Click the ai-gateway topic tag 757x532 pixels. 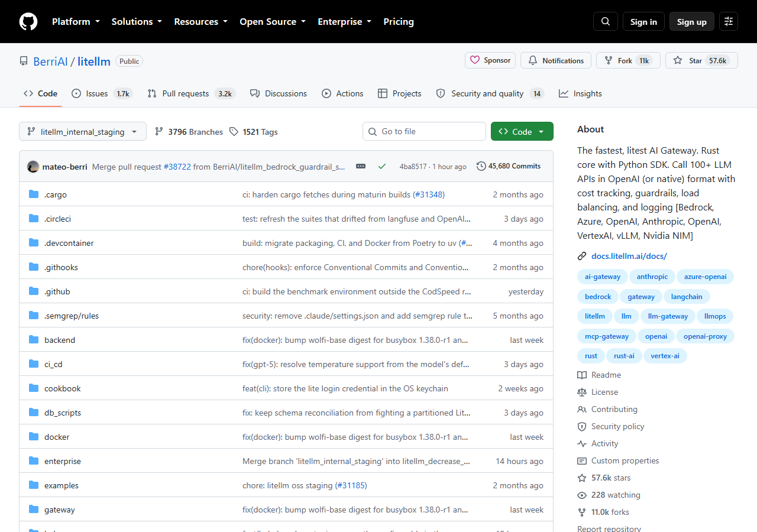pyautogui.click(x=603, y=276)
